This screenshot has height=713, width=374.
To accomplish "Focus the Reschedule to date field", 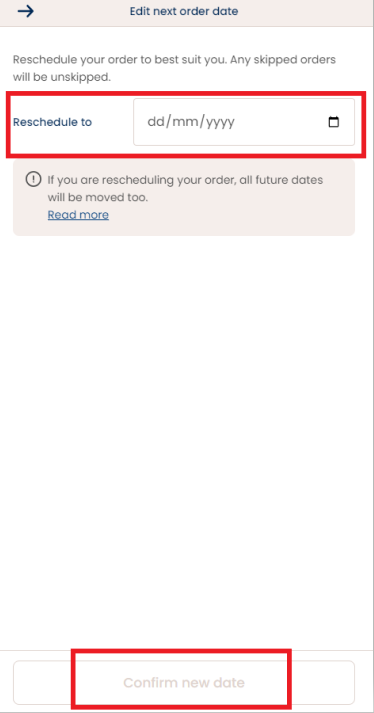I will coord(244,122).
